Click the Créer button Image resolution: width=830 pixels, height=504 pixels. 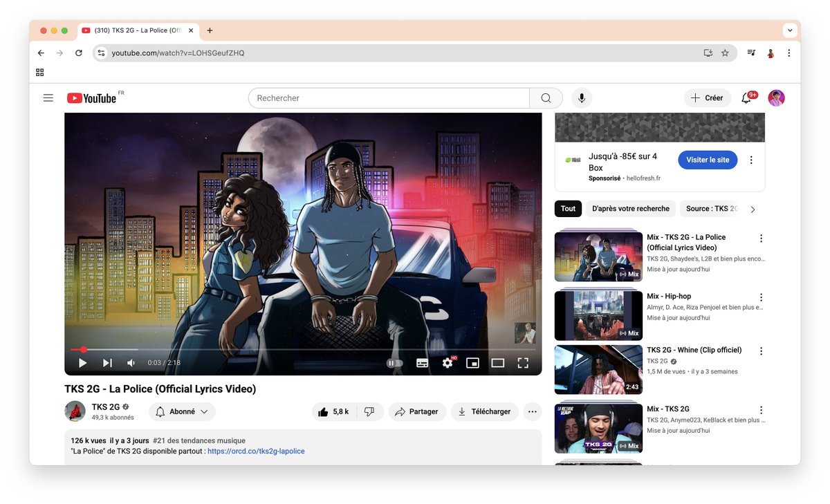tap(707, 98)
